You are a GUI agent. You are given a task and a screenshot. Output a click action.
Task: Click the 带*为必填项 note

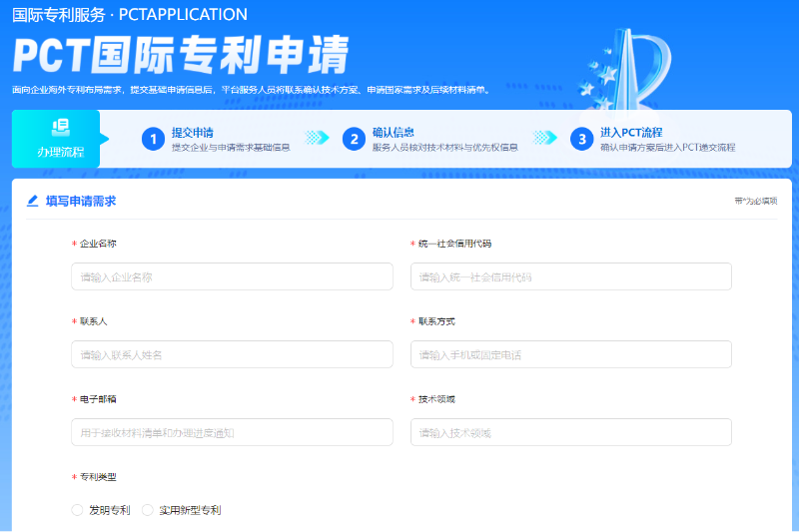pyautogui.click(x=756, y=201)
